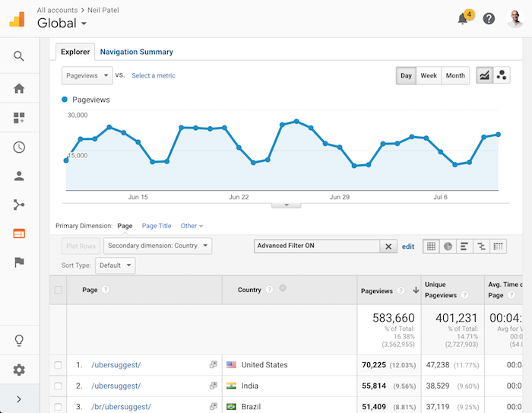The height and width of the screenshot is (413, 532).
Task: Edit the advanced filter
Action: (x=408, y=246)
